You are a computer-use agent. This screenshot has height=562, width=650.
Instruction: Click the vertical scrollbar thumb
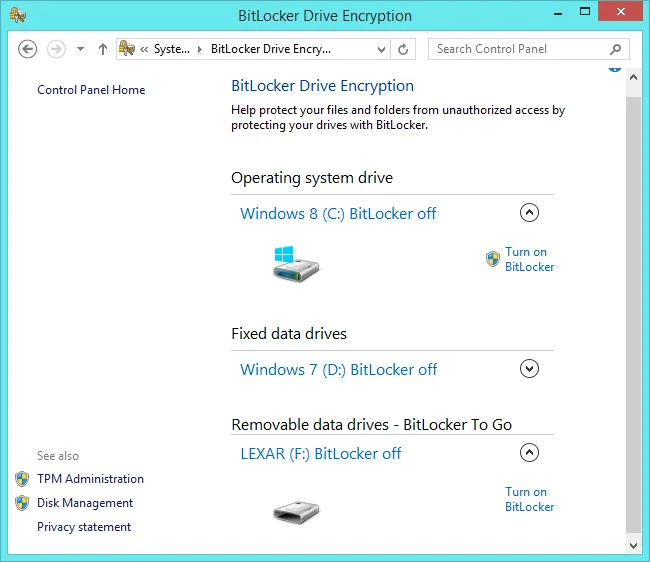[x=633, y=315]
